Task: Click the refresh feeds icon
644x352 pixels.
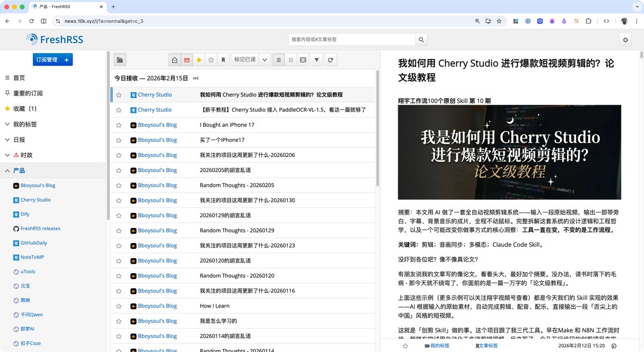Action: pos(331,60)
